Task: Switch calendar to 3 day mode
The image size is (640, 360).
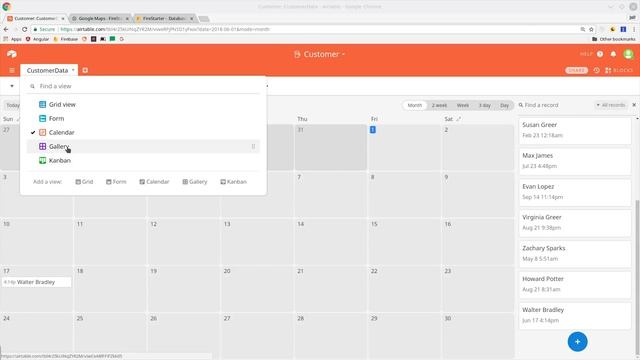Action: coord(484,105)
